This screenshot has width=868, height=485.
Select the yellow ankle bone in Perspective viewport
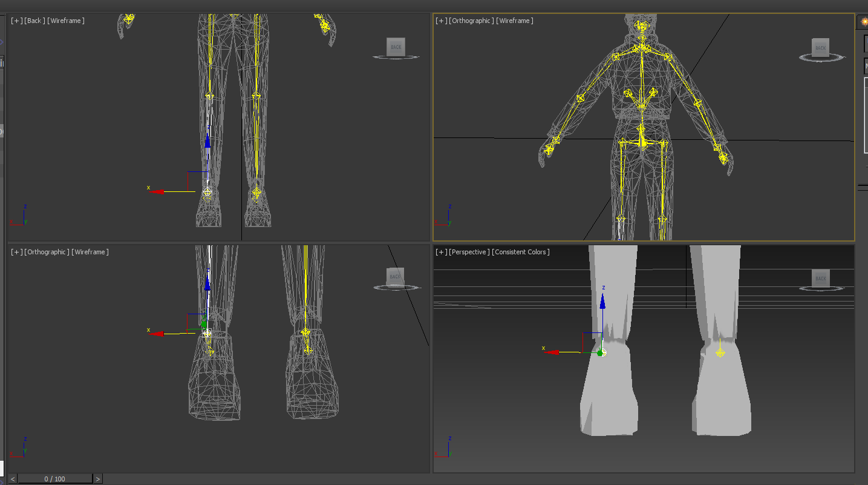click(x=720, y=352)
